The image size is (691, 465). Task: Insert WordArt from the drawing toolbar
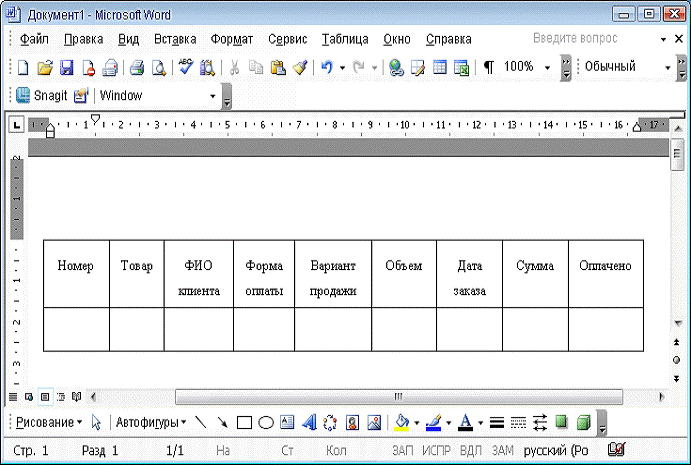pyautogui.click(x=308, y=422)
